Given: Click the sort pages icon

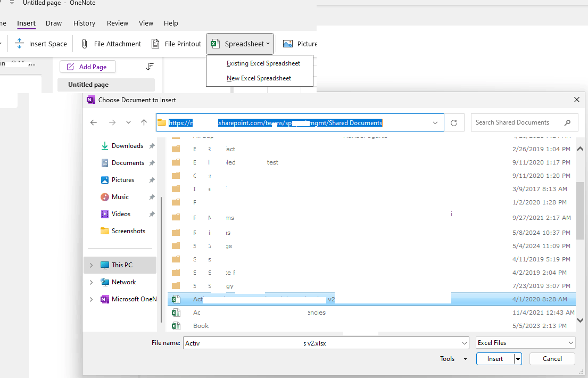Looking at the screenshot, I should (150, 67).
